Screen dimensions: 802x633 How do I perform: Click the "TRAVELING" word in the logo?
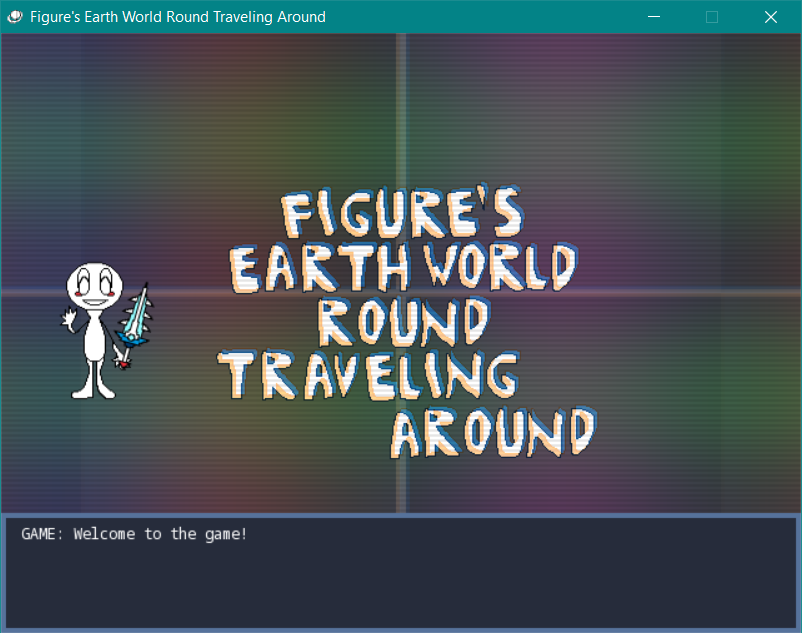[x=368, y=375]
